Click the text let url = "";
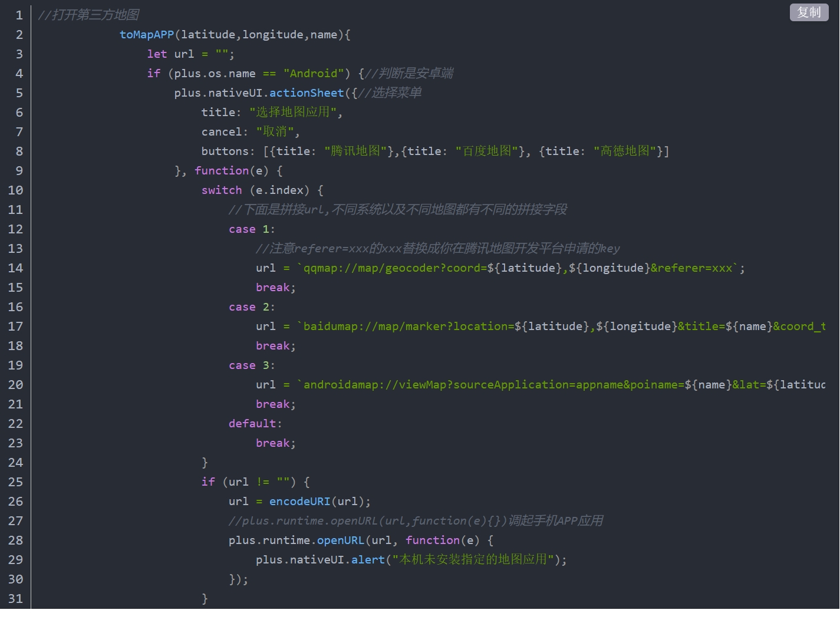840x623 pixels. point(190,54)
